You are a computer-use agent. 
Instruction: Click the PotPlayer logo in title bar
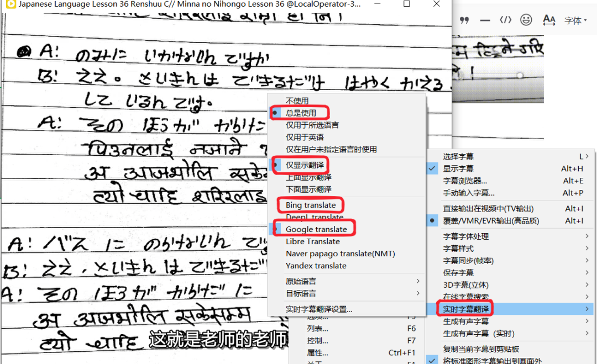coord(10,4)
